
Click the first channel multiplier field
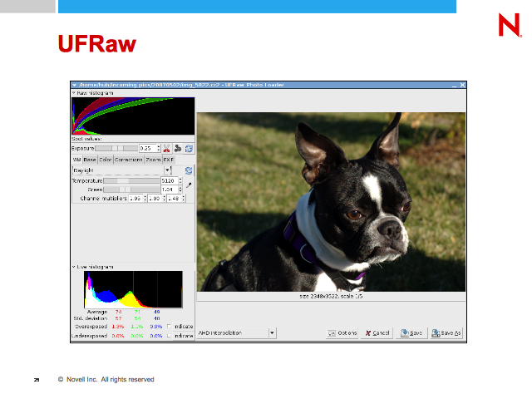point(135,198)
